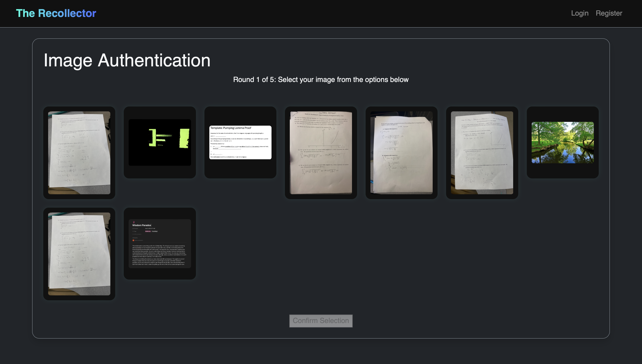
Task: Click the Round 1 of 5 instruction text
Action: click(321, 80)
